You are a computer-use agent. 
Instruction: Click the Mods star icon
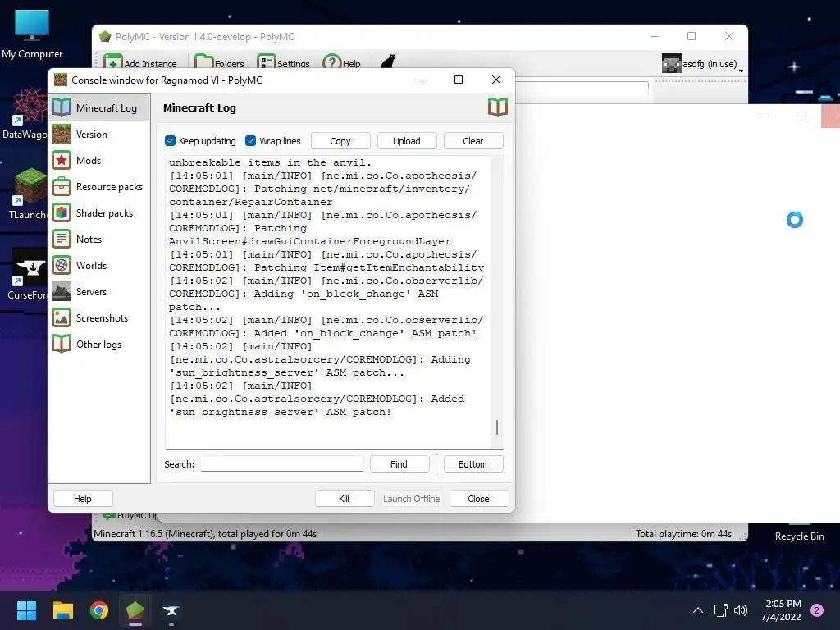point(62,160)
